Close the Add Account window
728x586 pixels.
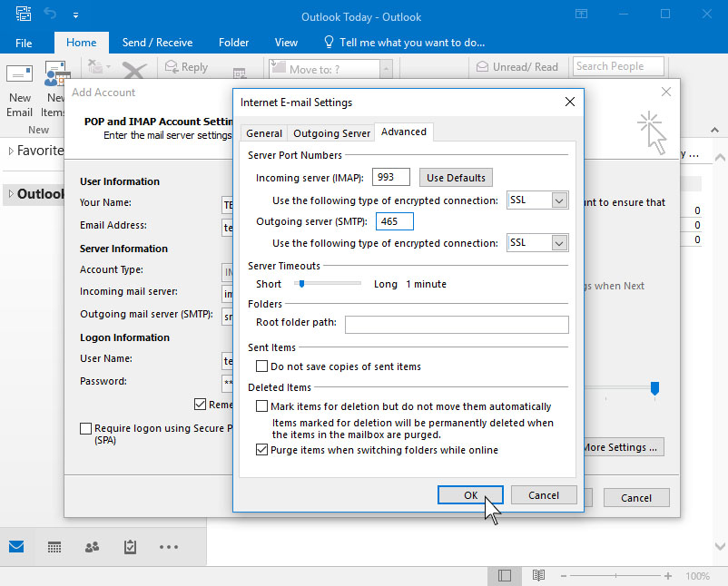point(666,92)
